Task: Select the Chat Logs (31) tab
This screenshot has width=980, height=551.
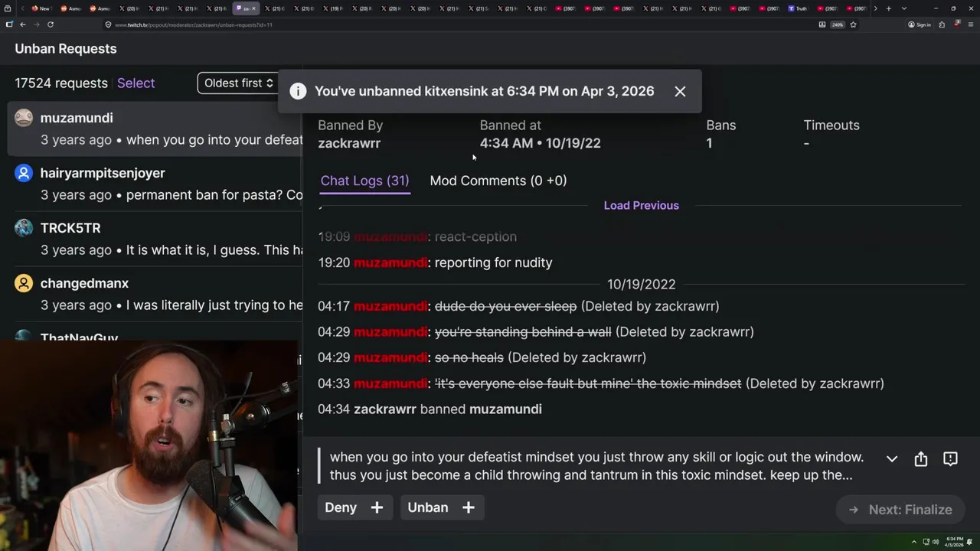Action: [365, 181]
